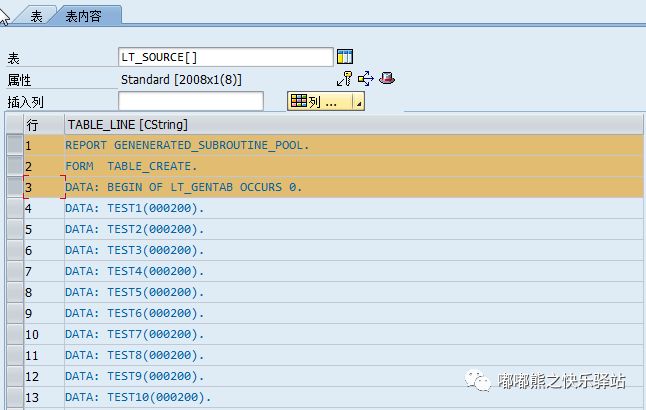Select row 7 using its row selector
646x410 pixels.
point(15,271)
